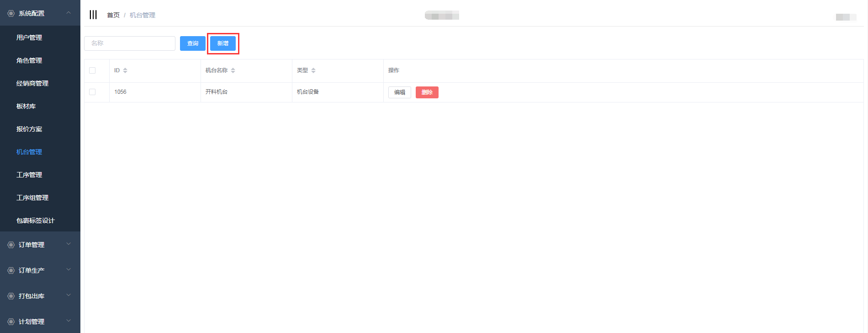The width and height of the screenshot is (868, 333).
Task: Click the 系统配置 gear icon
Action: 11,14
